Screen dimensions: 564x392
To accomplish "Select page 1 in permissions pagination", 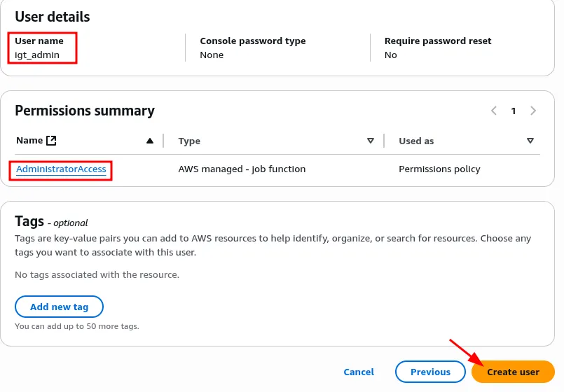I will pyautogui.click(x=514, y=111).
